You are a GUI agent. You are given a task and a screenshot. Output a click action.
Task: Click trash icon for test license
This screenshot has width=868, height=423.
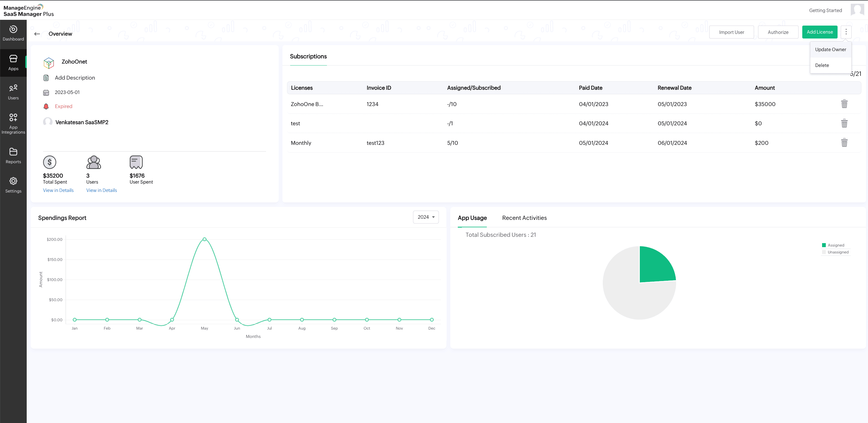[x=844, y=124]
